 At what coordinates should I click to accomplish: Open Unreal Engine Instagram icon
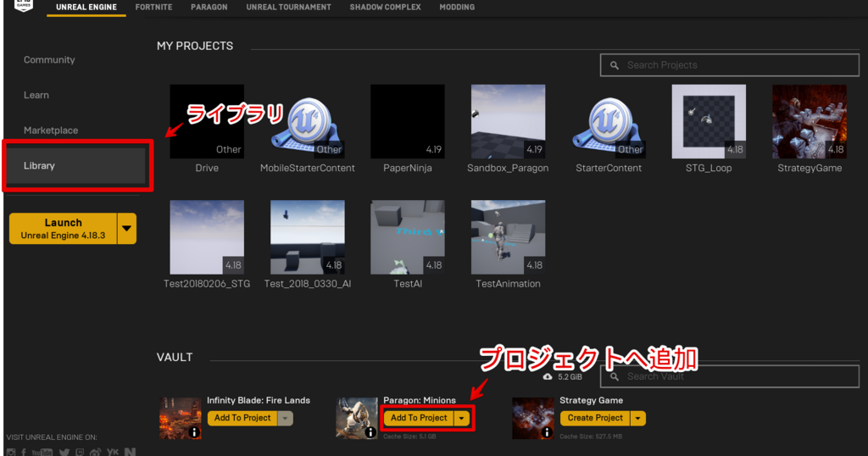[x=11, y=453]
